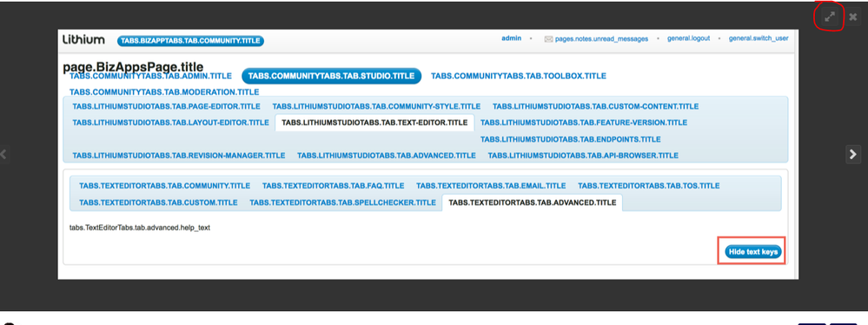Select TEXTEDITORTABS.TAB.SPELLCHECKER.TITLE tab
This screenshot has width=868, height=325.
[342, 202]
